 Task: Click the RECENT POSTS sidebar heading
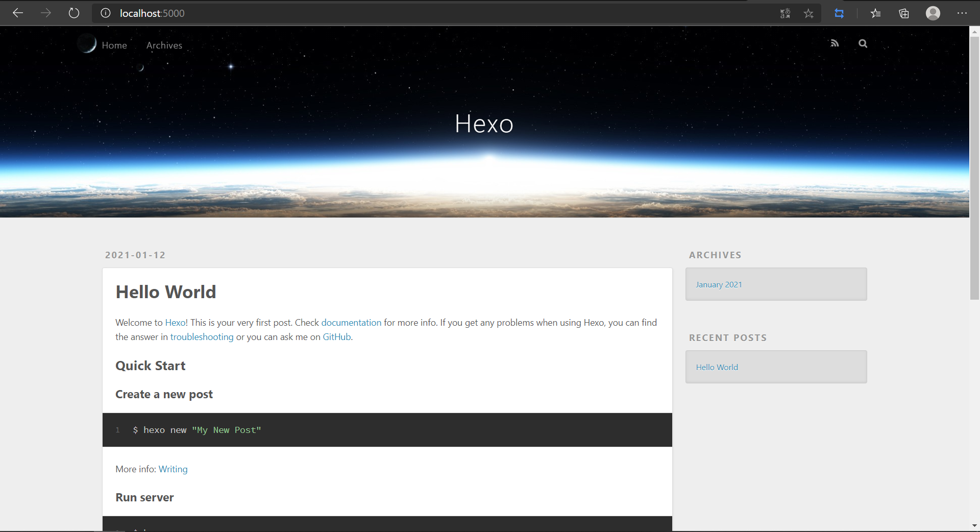[x=728, y=337]
